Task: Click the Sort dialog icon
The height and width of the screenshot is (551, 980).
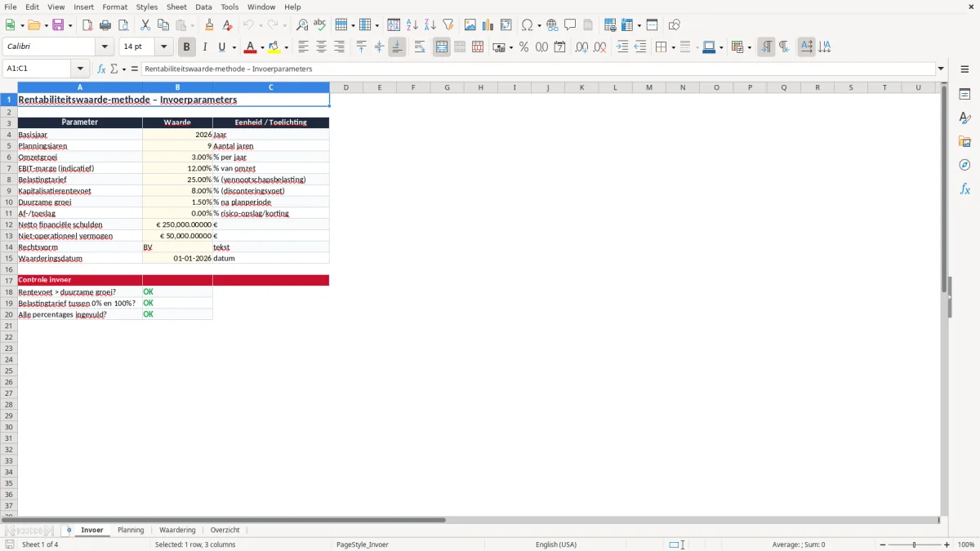Action: click(x=394, y=25)
